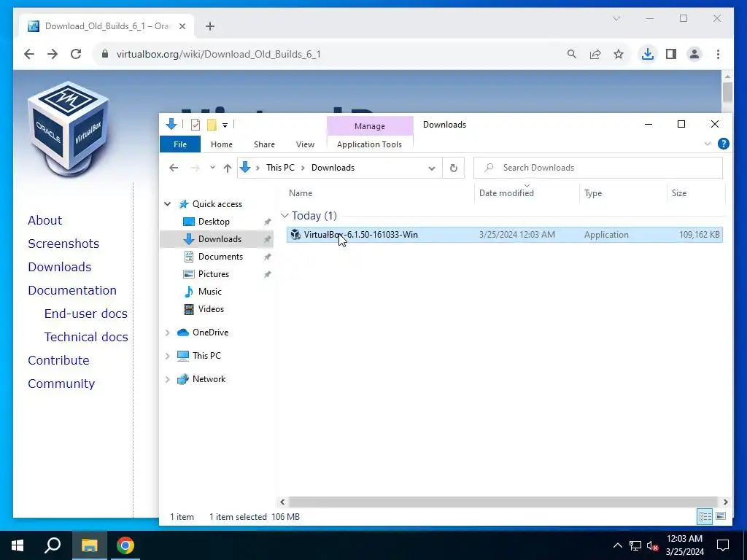Expand the Network tree node
Image resolution: width=747 pixels, height=560 pixels.
168,379
